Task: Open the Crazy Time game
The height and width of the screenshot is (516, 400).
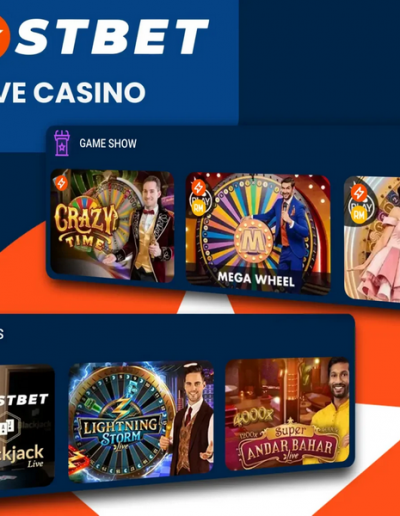Action: (112, 226)
